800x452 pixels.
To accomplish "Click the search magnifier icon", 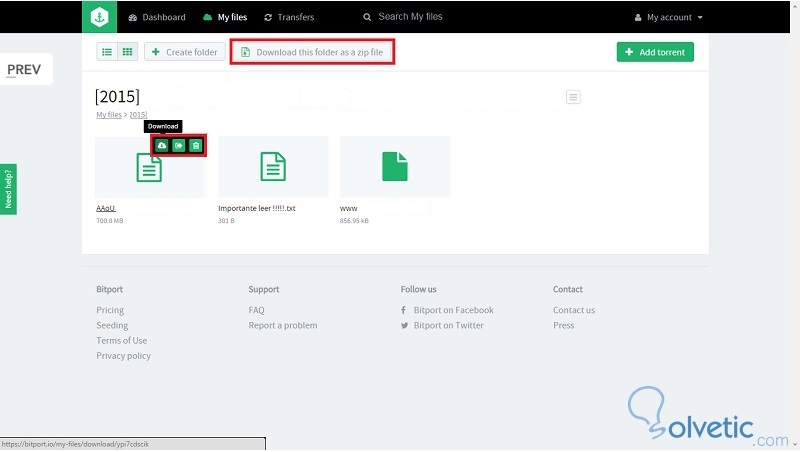I will pos(367,17).
